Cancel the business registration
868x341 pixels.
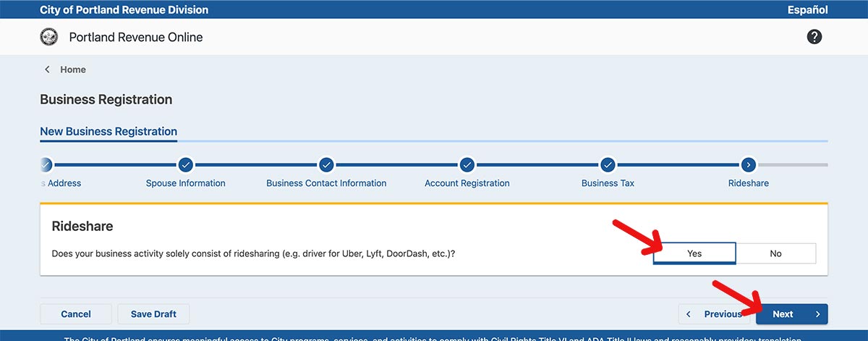[x=76, y=314]
